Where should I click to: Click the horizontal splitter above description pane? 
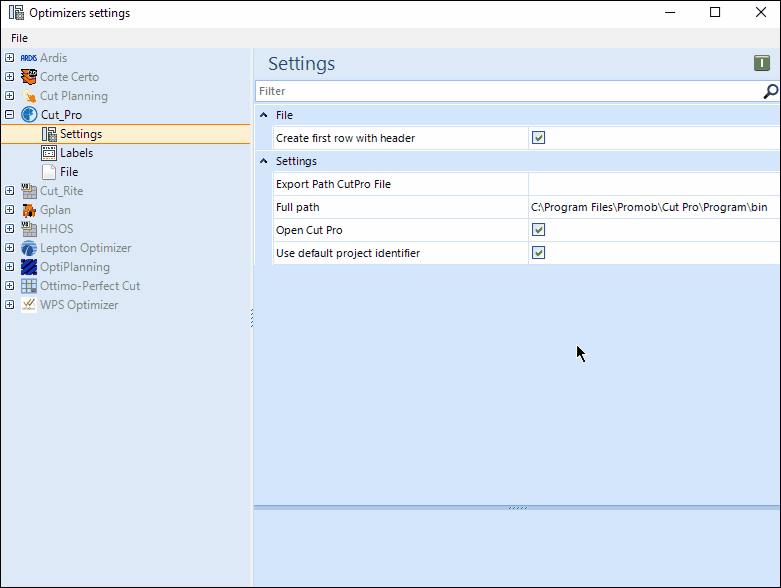pos(517,508)
